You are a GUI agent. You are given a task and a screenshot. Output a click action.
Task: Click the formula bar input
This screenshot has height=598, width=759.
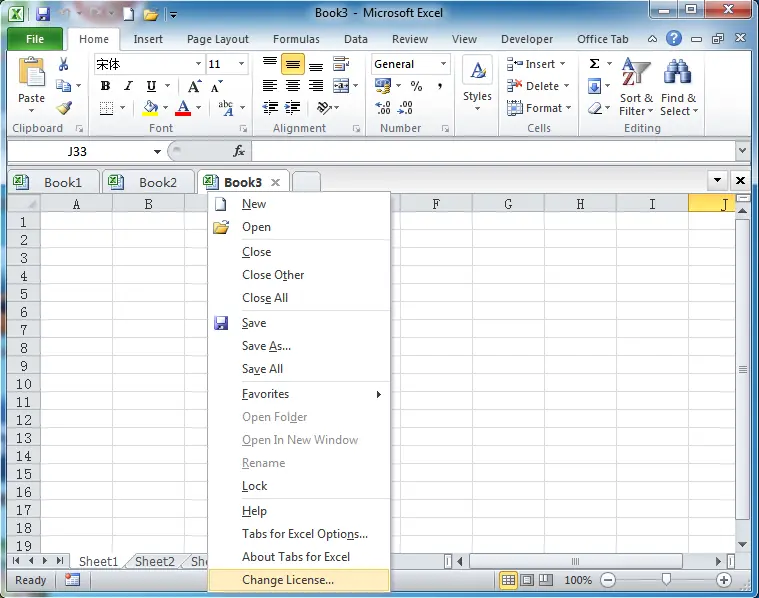(494, 152)
